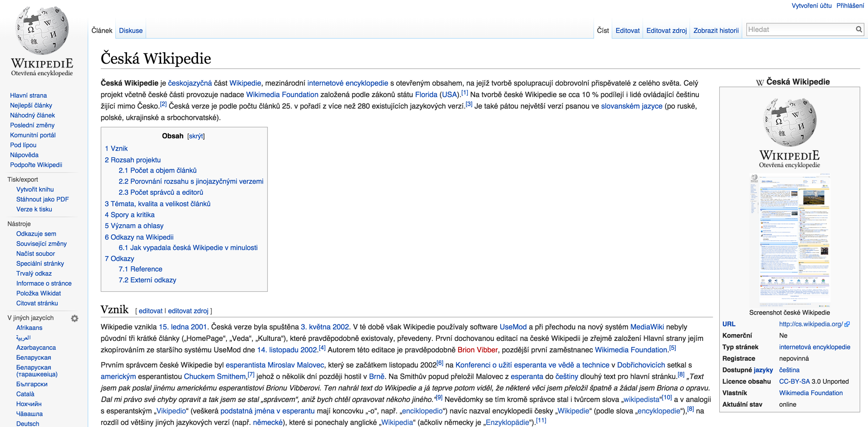Image resolution: width=868 pixels, height=427 pixels.
Task: Open the Editovat tab
Action: (627, 31)
